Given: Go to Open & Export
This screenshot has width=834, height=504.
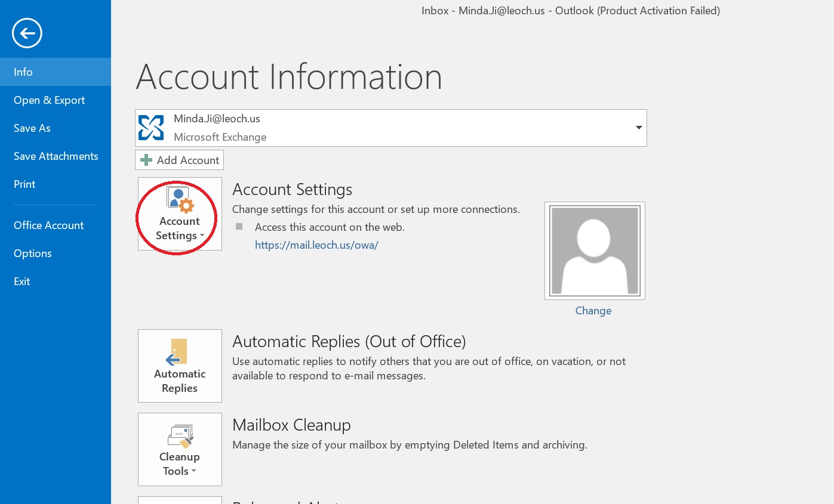Looking at the screenshot, I should [56, 100].
